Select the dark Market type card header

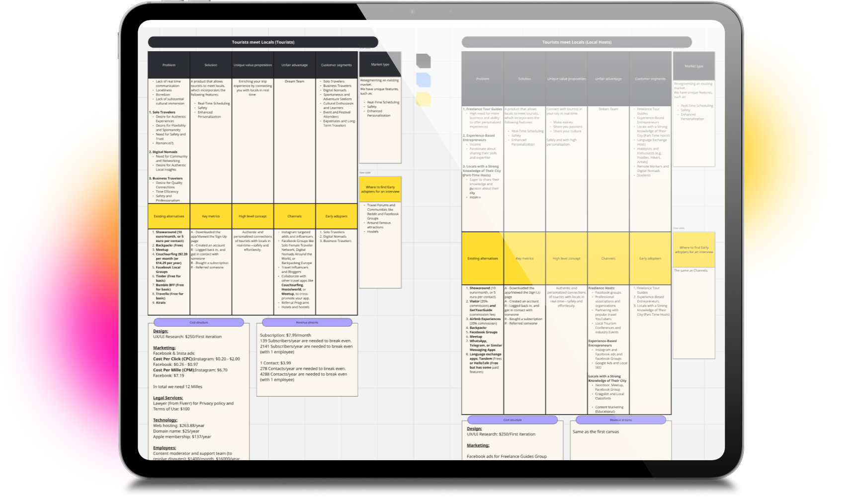point(380,65)
